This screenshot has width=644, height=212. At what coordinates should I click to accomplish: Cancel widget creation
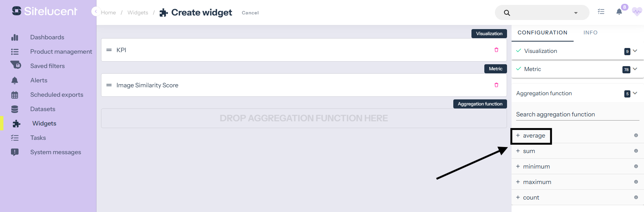click(250, 13)
